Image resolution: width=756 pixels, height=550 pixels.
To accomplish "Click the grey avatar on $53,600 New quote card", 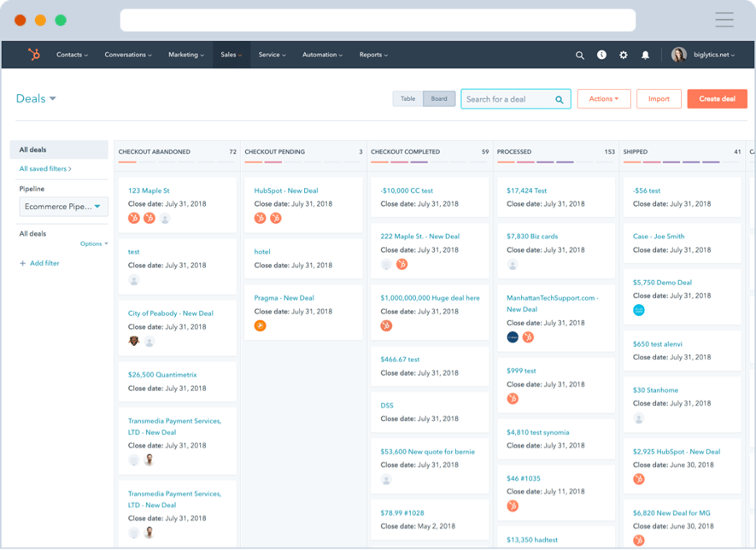I will click(386, 480).
